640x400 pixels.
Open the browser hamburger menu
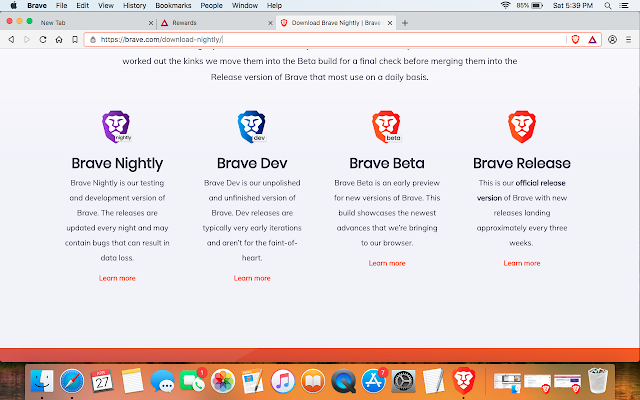tap(629, 40)
